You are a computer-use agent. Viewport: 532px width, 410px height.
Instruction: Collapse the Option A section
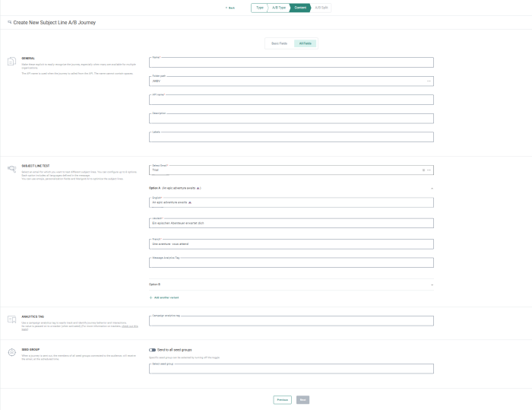[432, 187]
